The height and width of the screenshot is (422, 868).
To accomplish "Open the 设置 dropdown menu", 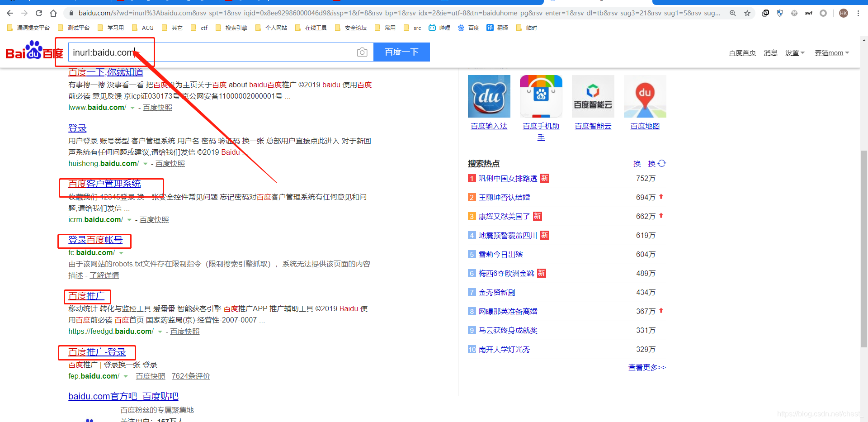I will [795, 52].
